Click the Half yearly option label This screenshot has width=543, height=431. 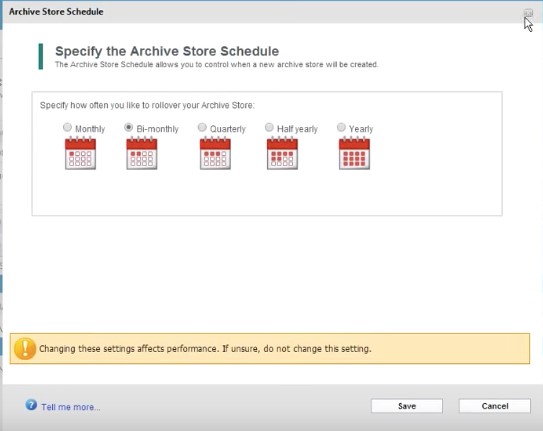[x=297, y=129]
